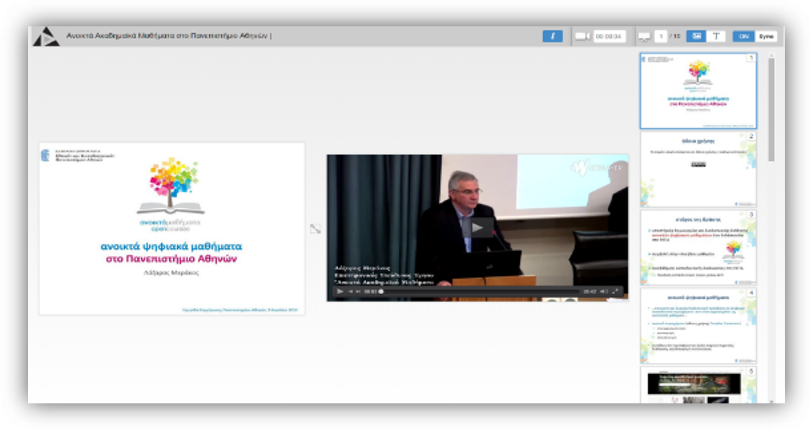Click the video volume icon

point(603,292)
